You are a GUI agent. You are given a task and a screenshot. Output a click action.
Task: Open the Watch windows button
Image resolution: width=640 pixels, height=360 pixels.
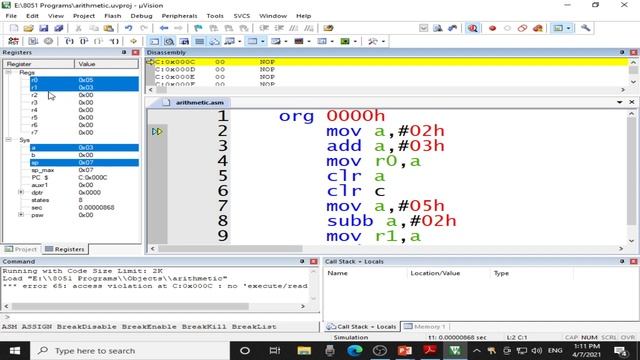(229, 41)
